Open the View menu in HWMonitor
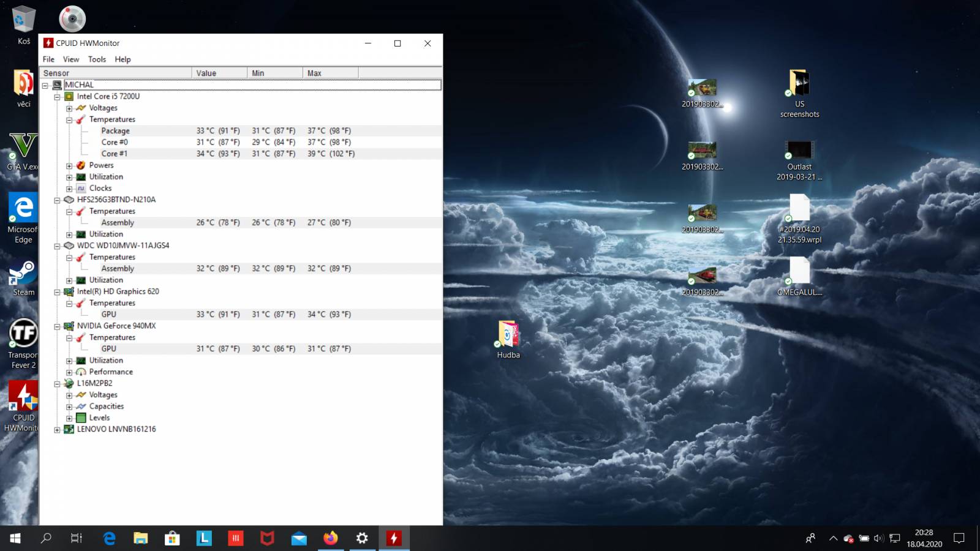 pos(71,59)
